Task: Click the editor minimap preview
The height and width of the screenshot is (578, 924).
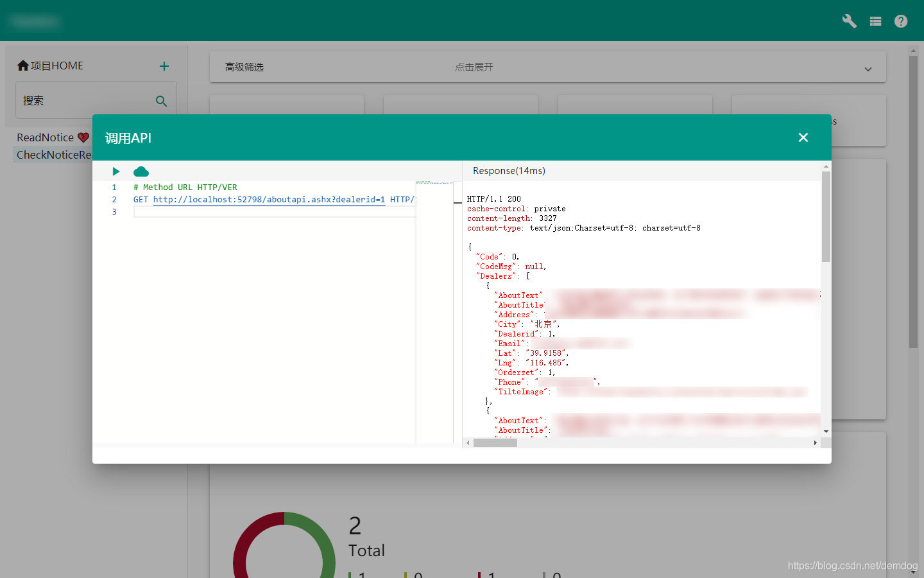Action: [x=434, y=183]
